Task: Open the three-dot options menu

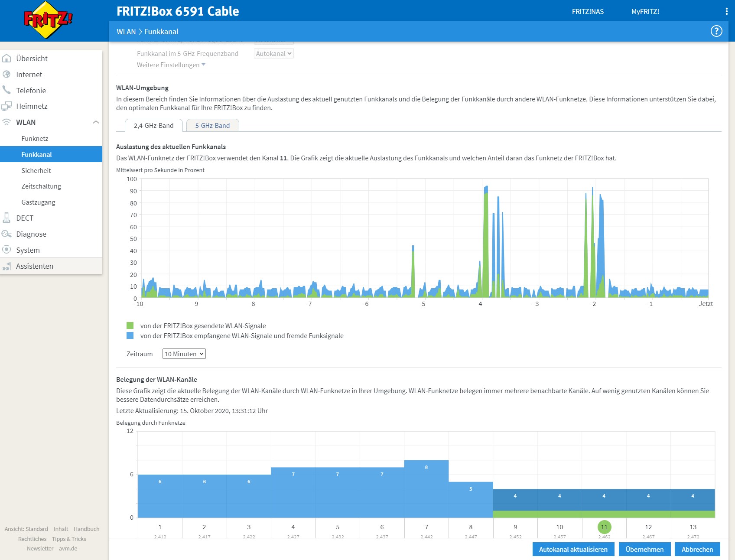Action: pos(727,12)
